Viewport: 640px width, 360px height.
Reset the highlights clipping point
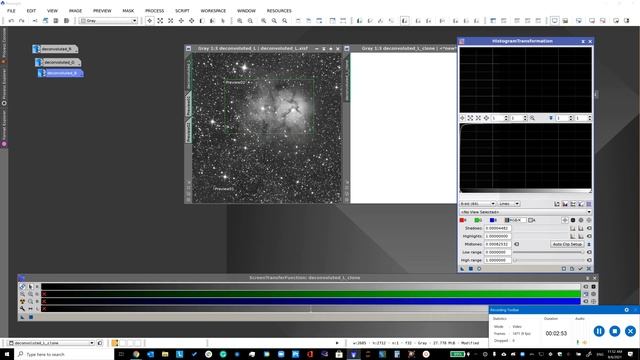click(x=589, y=236)
